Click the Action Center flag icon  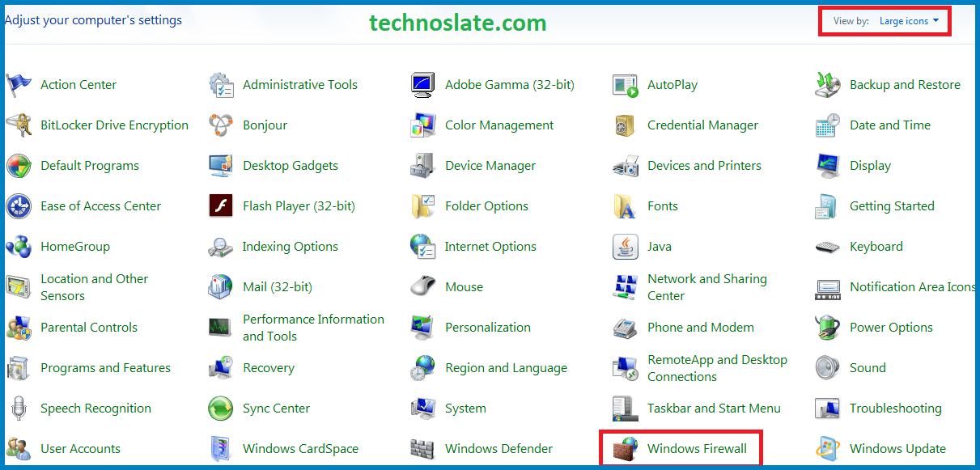coord(19,85)
